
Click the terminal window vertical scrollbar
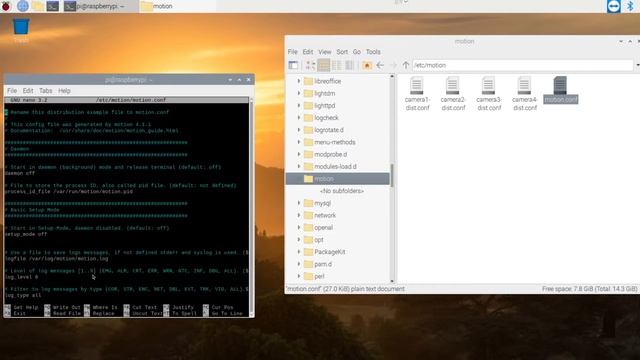pos(251,206)
